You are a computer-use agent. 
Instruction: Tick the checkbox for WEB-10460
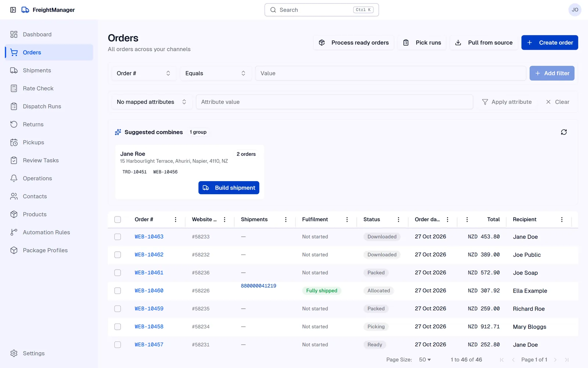(118, 291)
